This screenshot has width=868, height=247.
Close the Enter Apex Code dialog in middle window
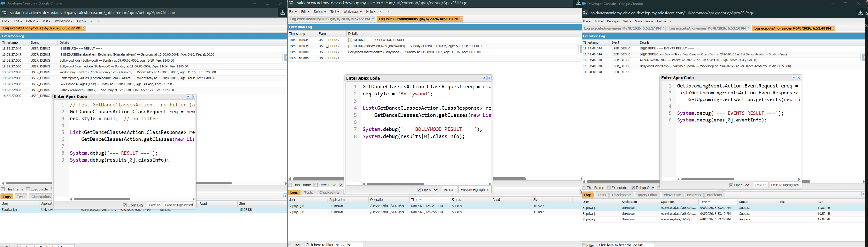[490, 78]
